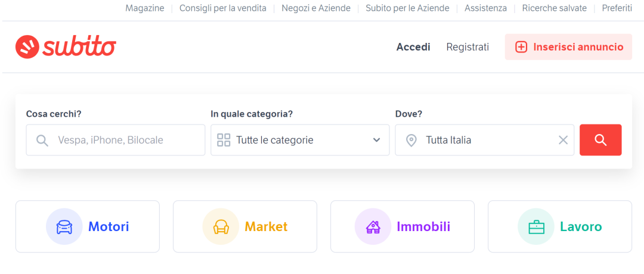Viewport: 644px width, 274px height.
Task: Open the Tutte le categorie dropdown
Action: click(300, 140)
